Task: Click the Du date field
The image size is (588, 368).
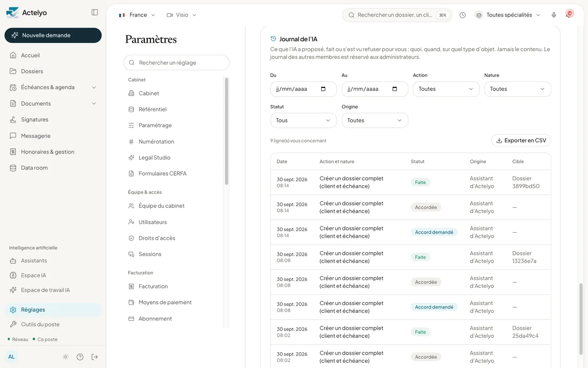Action: pyautogui.click(x=304, y=89)
